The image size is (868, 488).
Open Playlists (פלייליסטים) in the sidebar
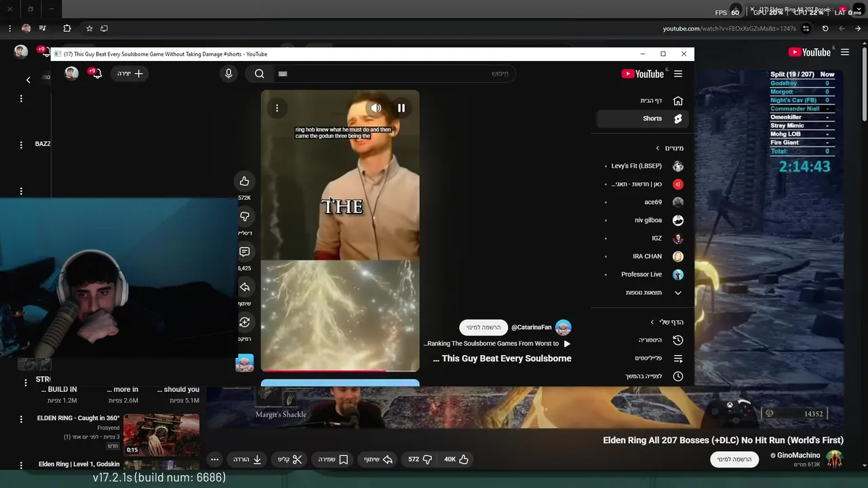[x=642, y=358]
